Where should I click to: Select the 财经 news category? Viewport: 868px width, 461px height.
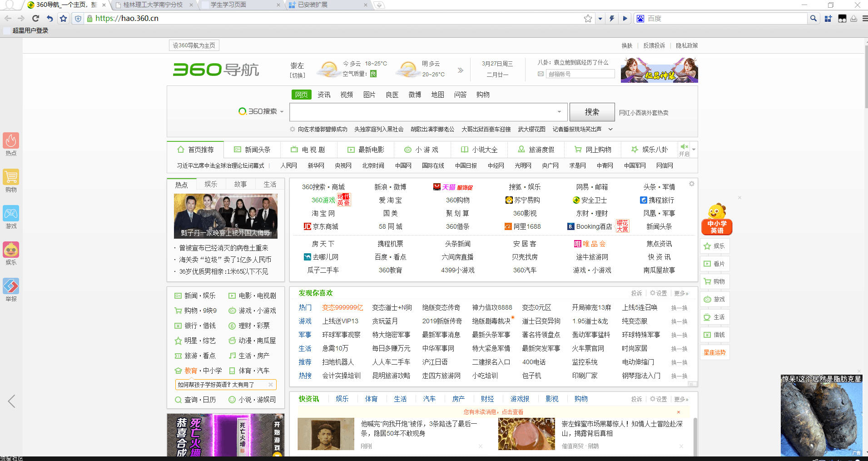(487, 399)
